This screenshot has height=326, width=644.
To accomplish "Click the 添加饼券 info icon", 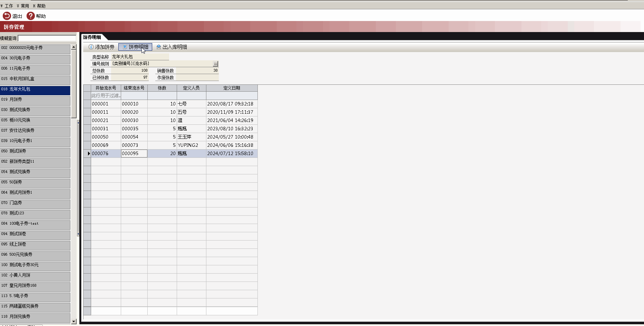I will (x=91, y=47).
